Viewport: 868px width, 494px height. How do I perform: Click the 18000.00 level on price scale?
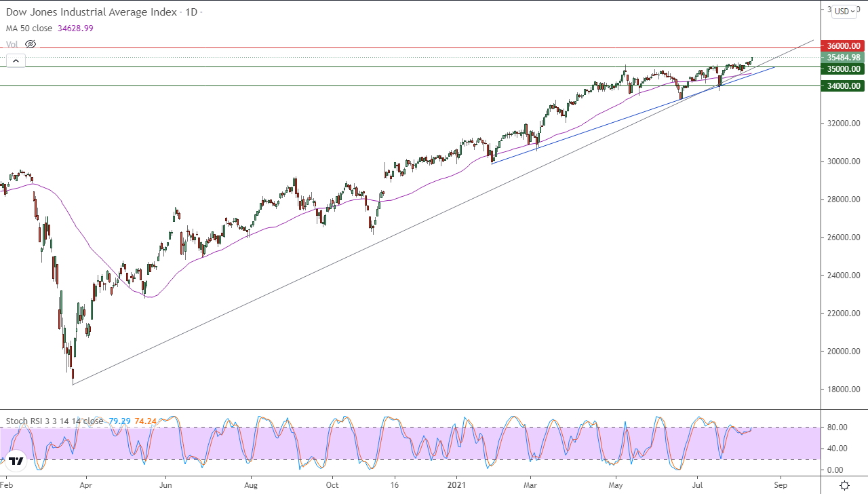[844, 389]
